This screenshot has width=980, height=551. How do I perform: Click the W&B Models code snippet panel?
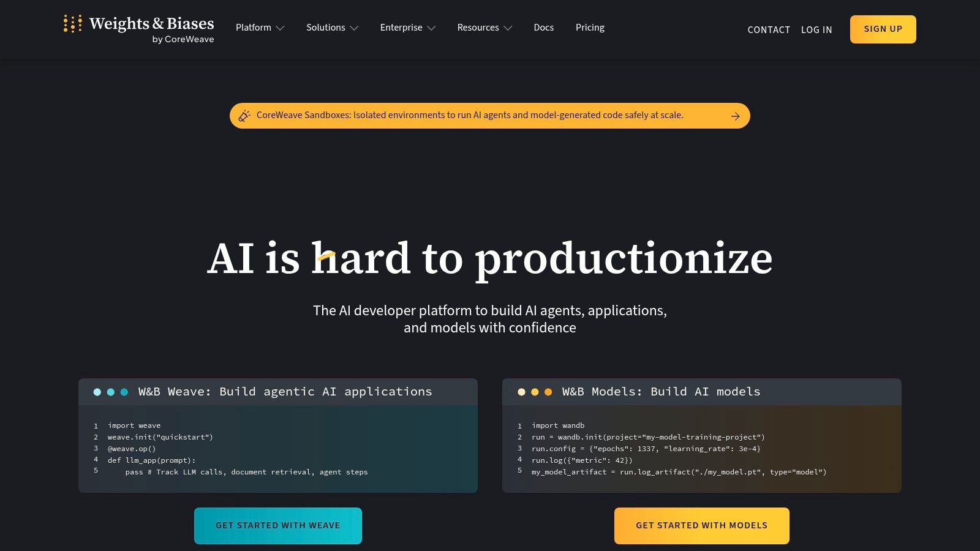coord(702,435)
